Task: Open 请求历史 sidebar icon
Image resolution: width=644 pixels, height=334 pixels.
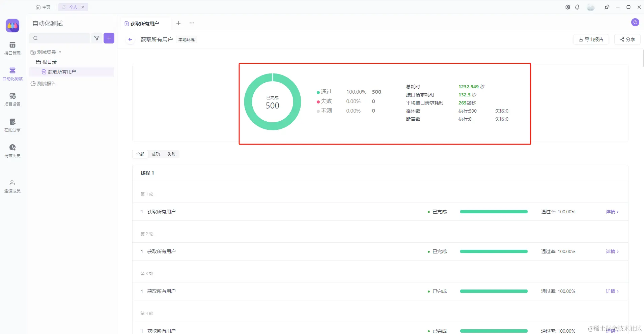Action: point(12,151)
